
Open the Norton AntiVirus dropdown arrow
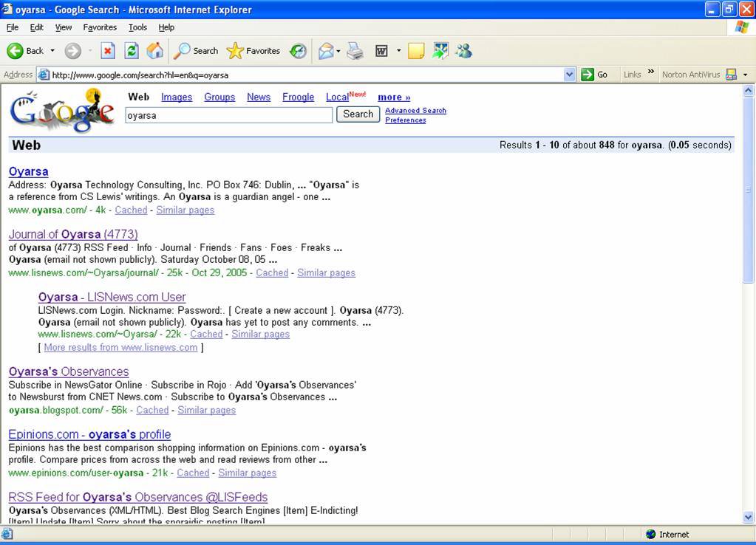click(746, 75)
